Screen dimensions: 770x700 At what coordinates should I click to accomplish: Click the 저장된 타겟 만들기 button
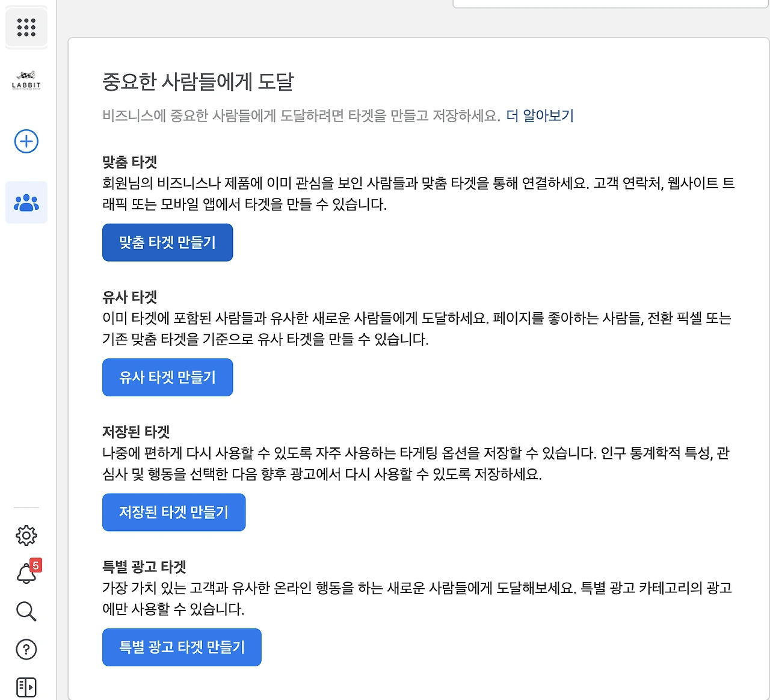point(174,512)
